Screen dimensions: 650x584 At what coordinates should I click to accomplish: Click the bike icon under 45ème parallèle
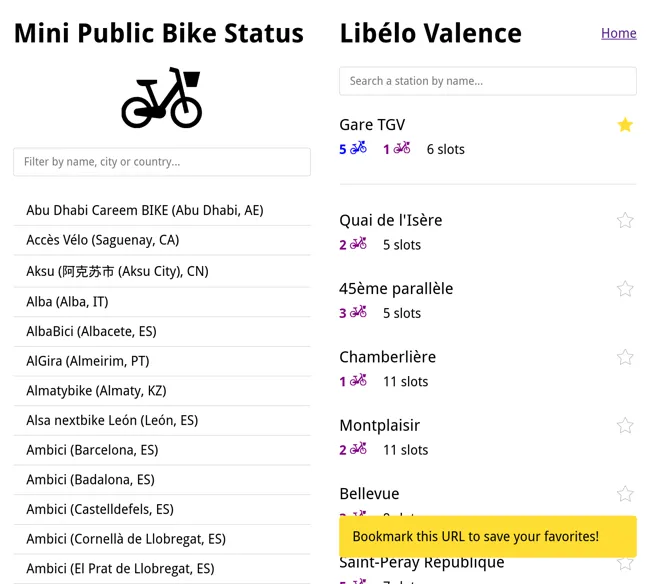click(x=358, y=312)
